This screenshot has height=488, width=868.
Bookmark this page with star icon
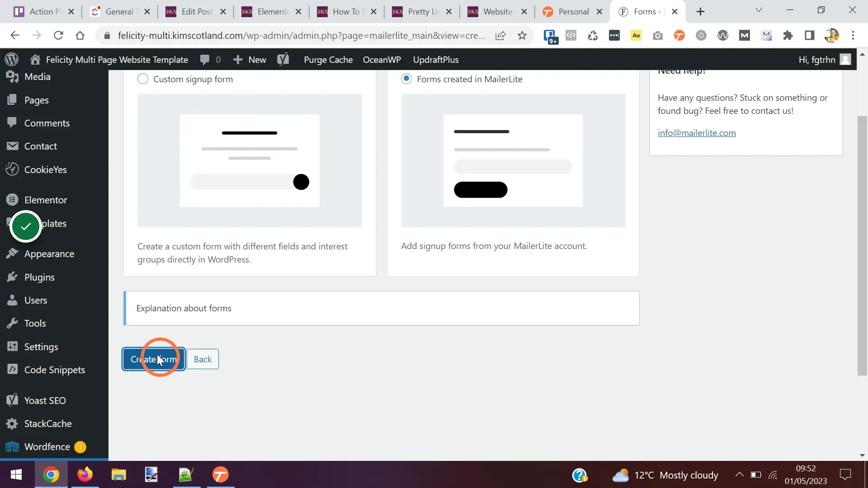(x=522, y=35)
